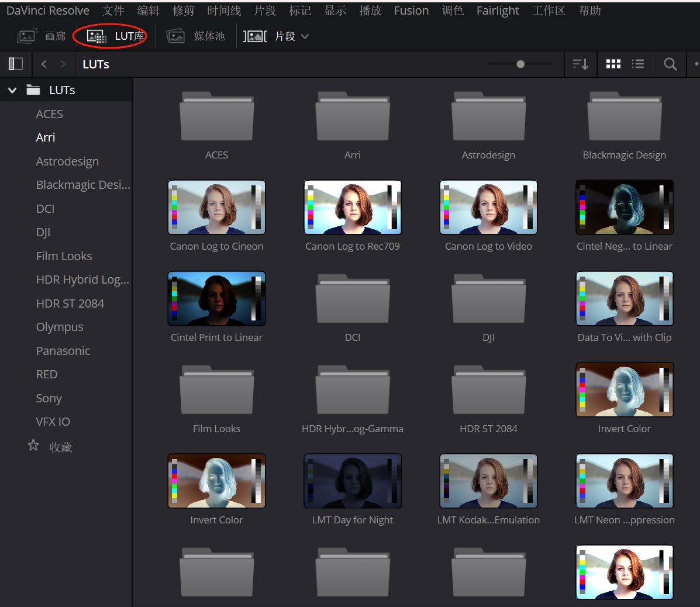Collapse the LUTs tree root
The image size is (700, 607).
(x=12, y=91)
